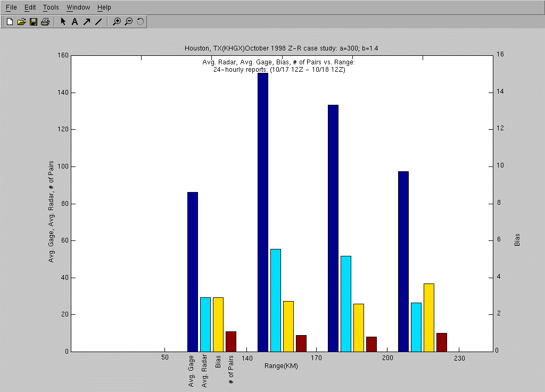Viewport: 545px width, 392px height.
Task: Open the Window menu
Action: (x=78, y=7)
